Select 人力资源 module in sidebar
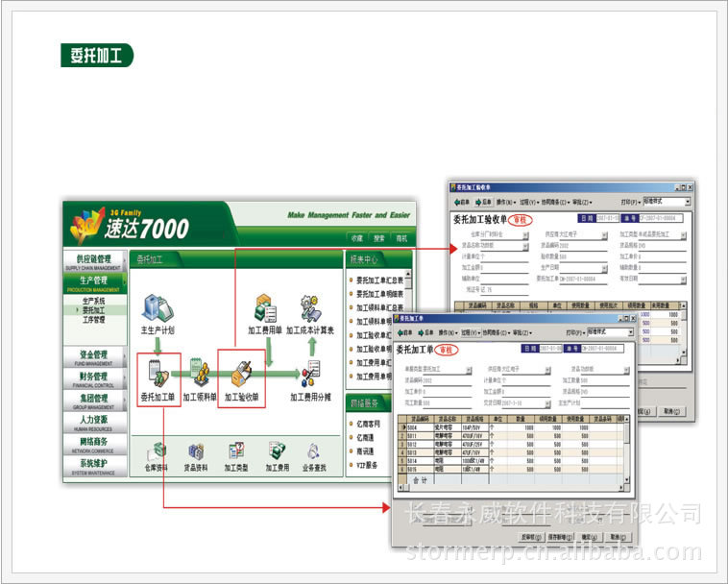The image size is (728, 584). pos(94,423)
